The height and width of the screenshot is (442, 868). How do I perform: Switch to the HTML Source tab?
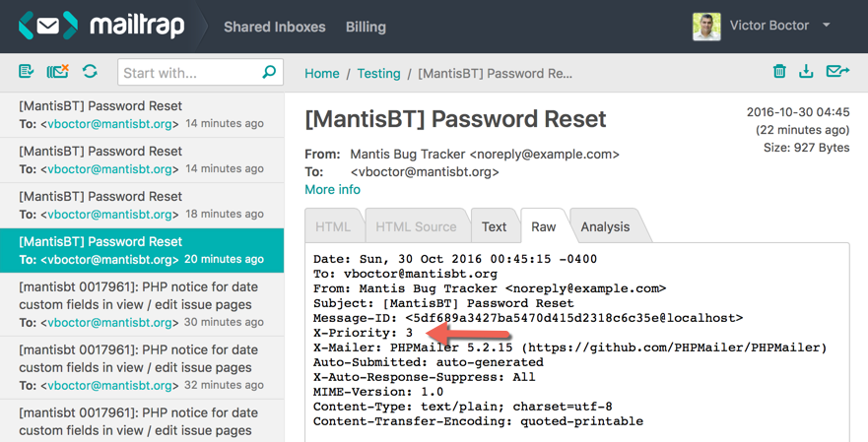[x=416, y=226]
